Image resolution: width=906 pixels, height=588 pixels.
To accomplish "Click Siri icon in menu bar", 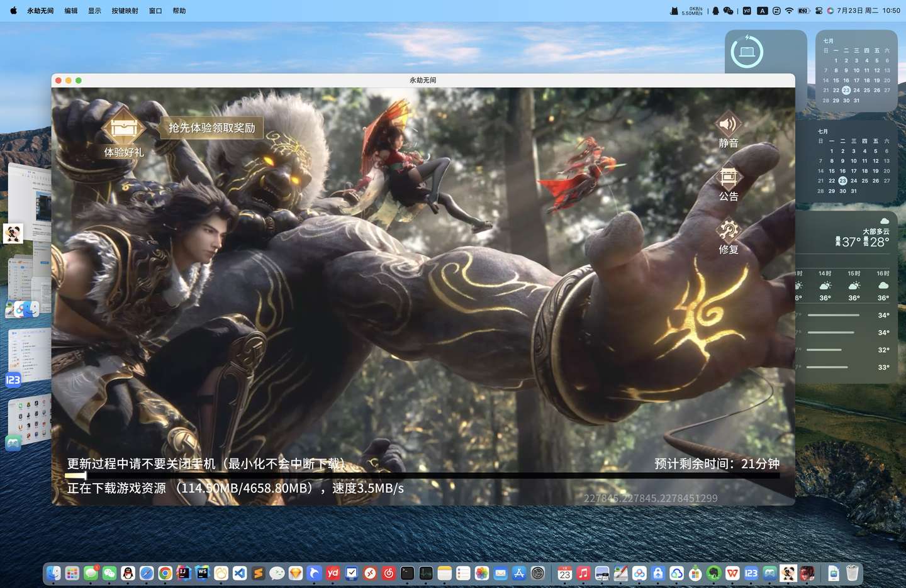I will point(830,11).
